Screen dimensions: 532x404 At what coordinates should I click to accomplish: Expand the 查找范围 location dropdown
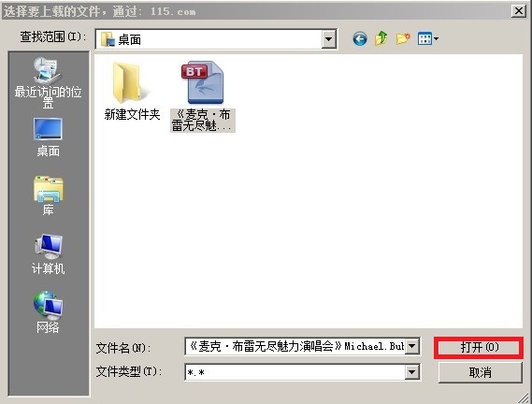point(328,39)
